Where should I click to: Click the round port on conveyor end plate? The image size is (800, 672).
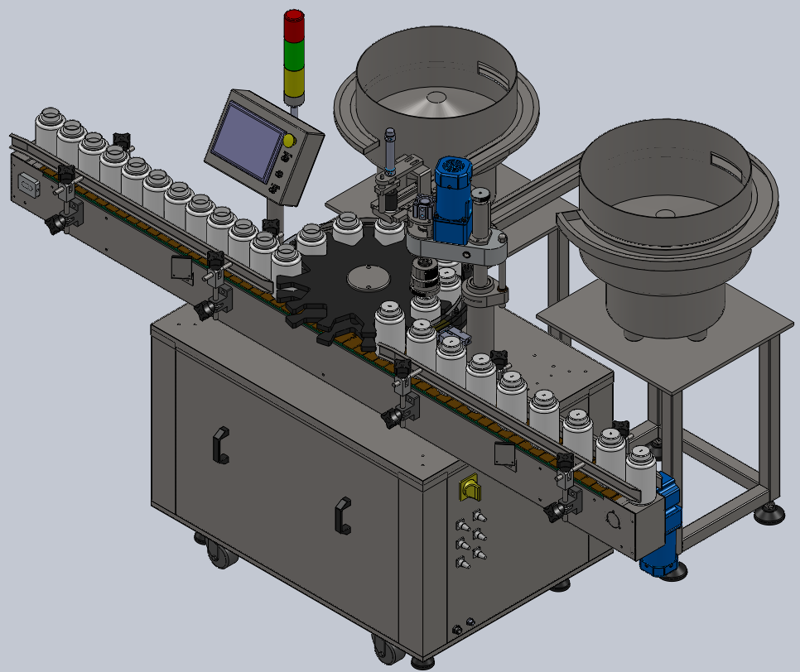(614, 520)
